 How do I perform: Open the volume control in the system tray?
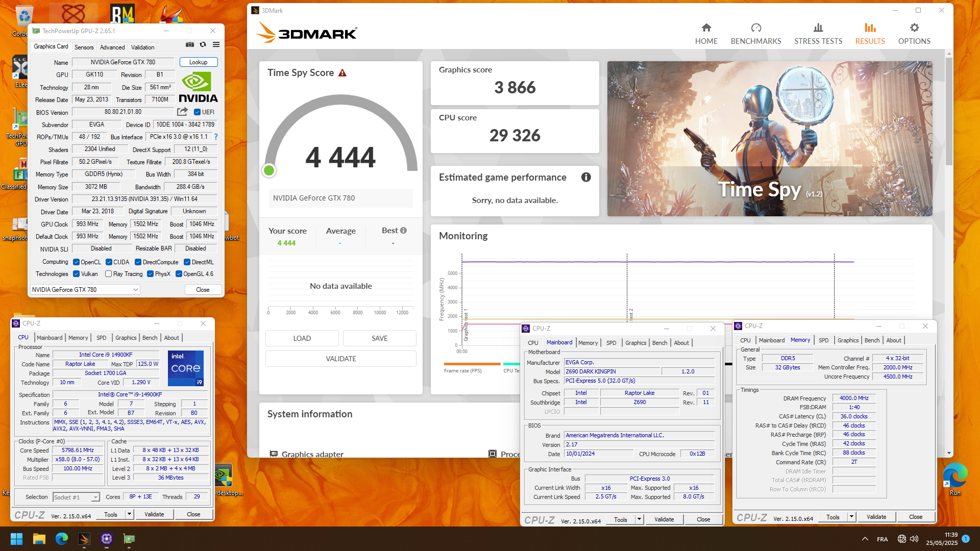pyautogui.click(x=914, y=539)
